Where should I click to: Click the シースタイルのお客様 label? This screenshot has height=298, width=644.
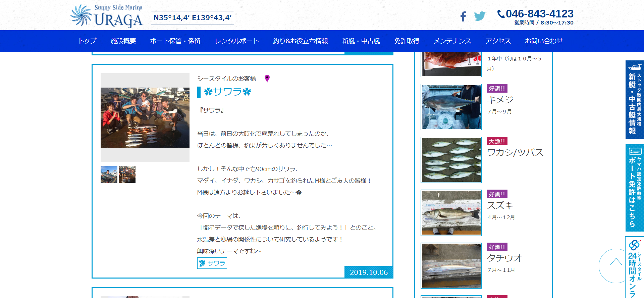(226, 79)
